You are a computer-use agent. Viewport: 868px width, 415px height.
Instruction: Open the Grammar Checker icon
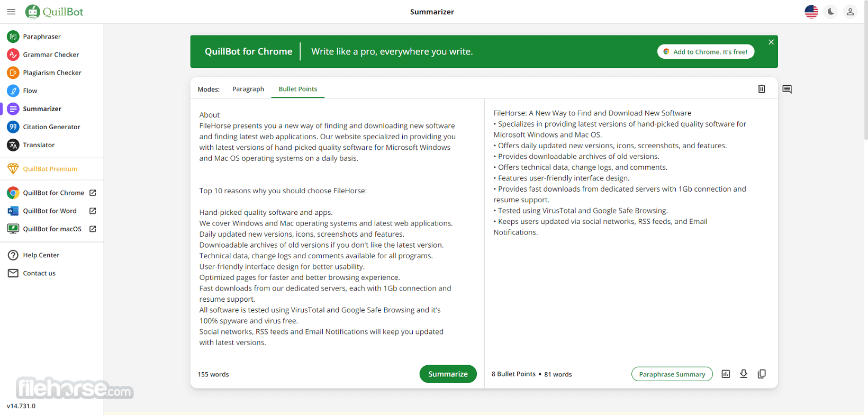(13, 55)
